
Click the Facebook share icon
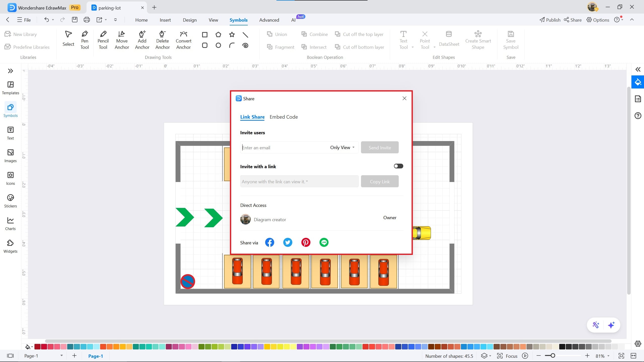pos(269,242)
